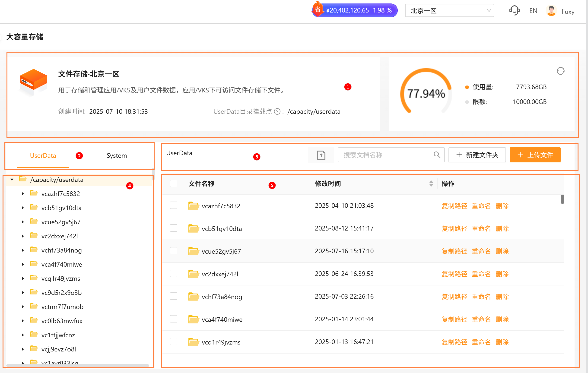Click the go-up-directory upload arrow icon

tap(321, 155)
